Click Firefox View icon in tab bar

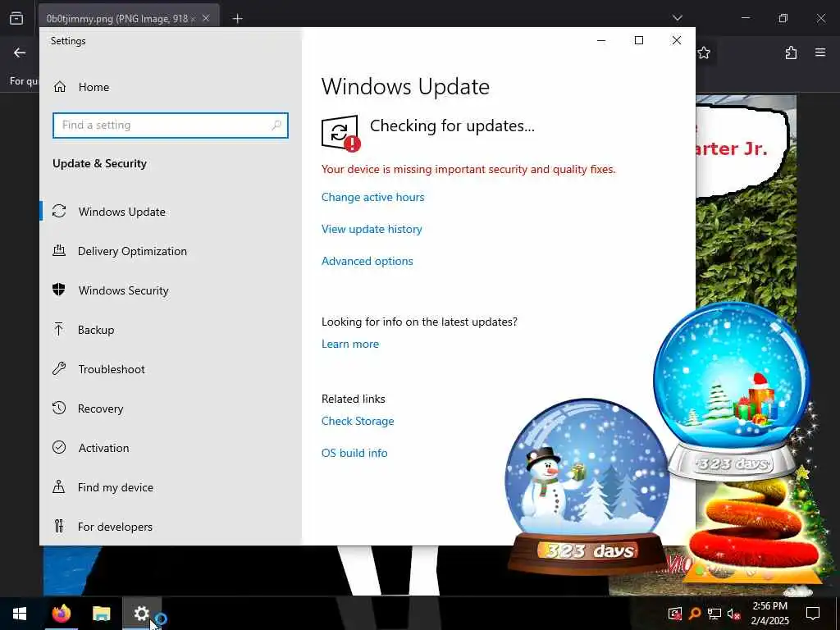(x=16, y=19)
